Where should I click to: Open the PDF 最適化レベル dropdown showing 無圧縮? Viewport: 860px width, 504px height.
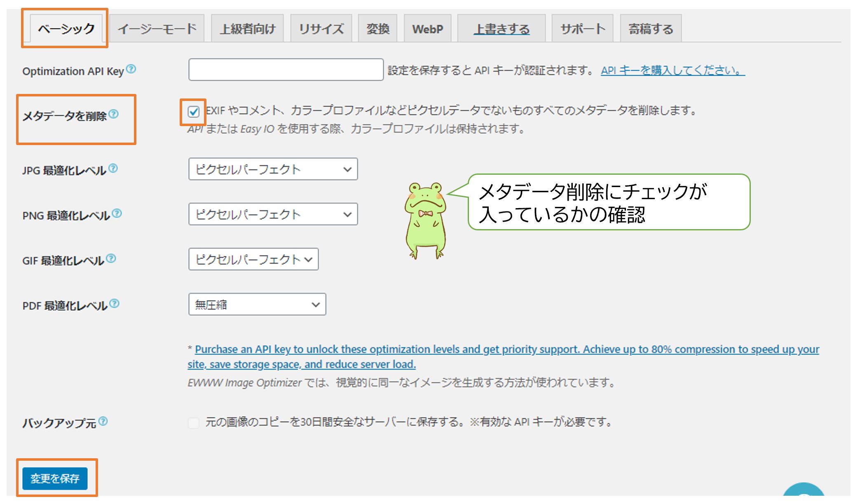(x=257, y=305)
